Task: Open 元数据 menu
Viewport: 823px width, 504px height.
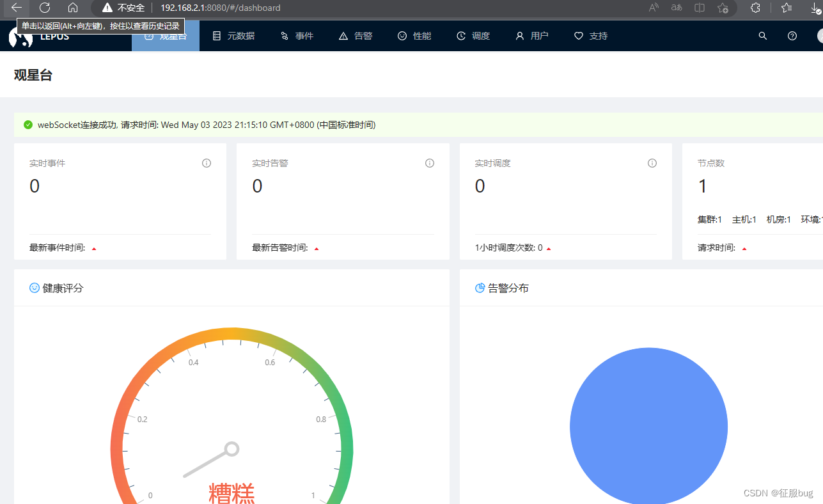Action: [x=233, y=36]
